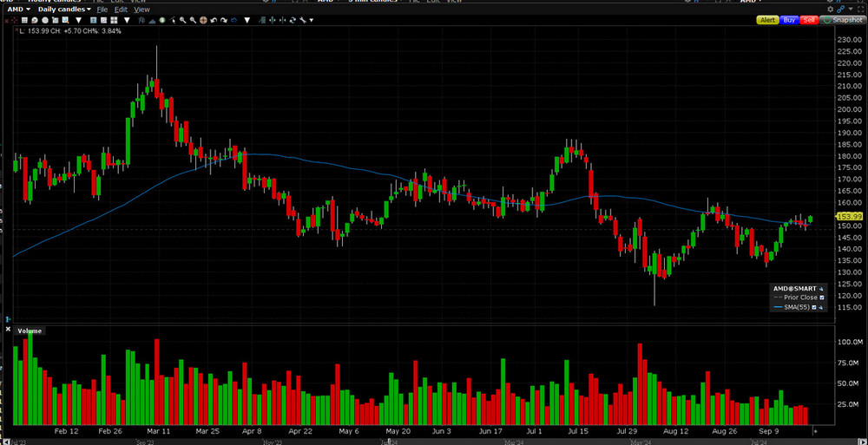Toggle the SMA(55) legend checkbox

coord(814,307)
